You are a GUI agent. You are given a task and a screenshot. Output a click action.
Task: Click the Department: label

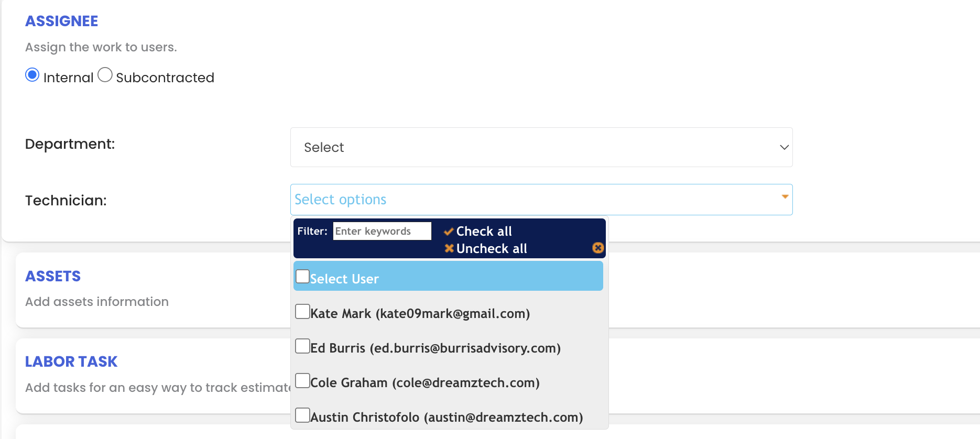click(x=70, y=144)
